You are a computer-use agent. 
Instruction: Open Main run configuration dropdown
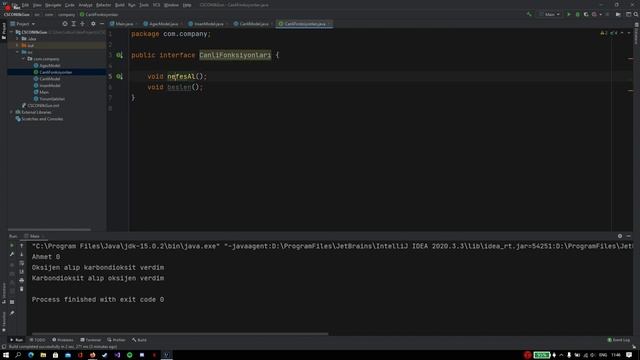(549, 14)
